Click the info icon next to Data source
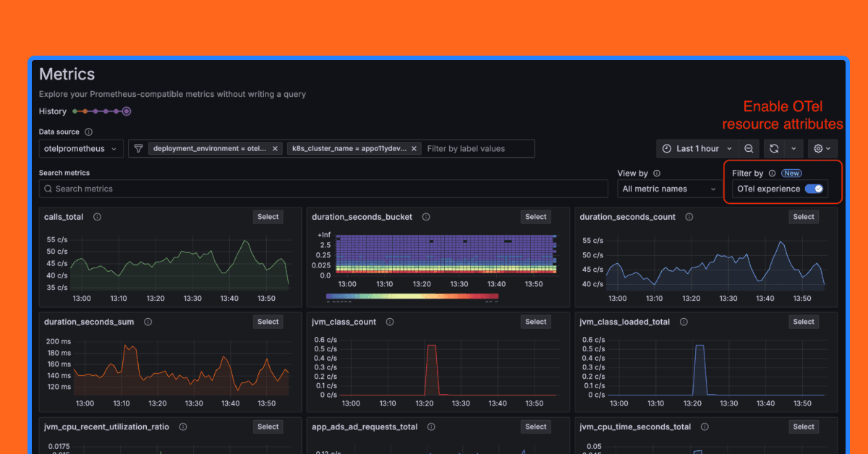 pyautogui.click(x=89, y=132)
